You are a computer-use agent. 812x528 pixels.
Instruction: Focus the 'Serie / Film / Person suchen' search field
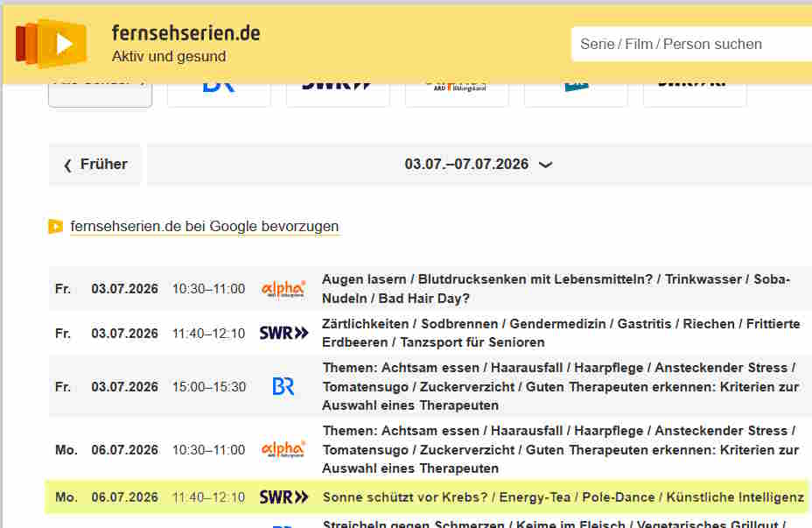pyautogui.click(x=691, y=44)
